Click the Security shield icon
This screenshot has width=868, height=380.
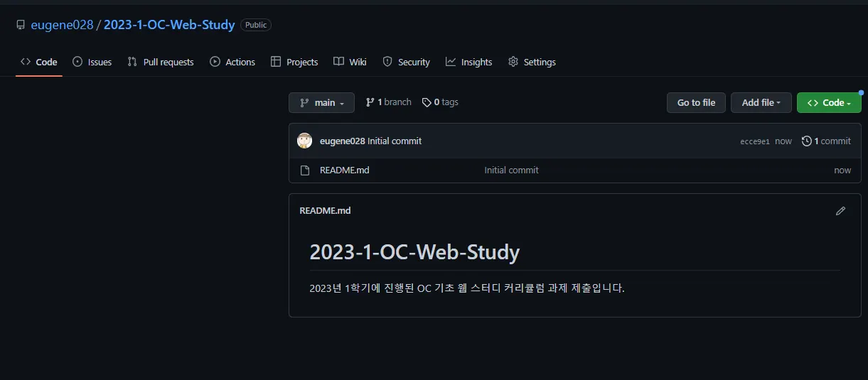click(x=387, y=62)
